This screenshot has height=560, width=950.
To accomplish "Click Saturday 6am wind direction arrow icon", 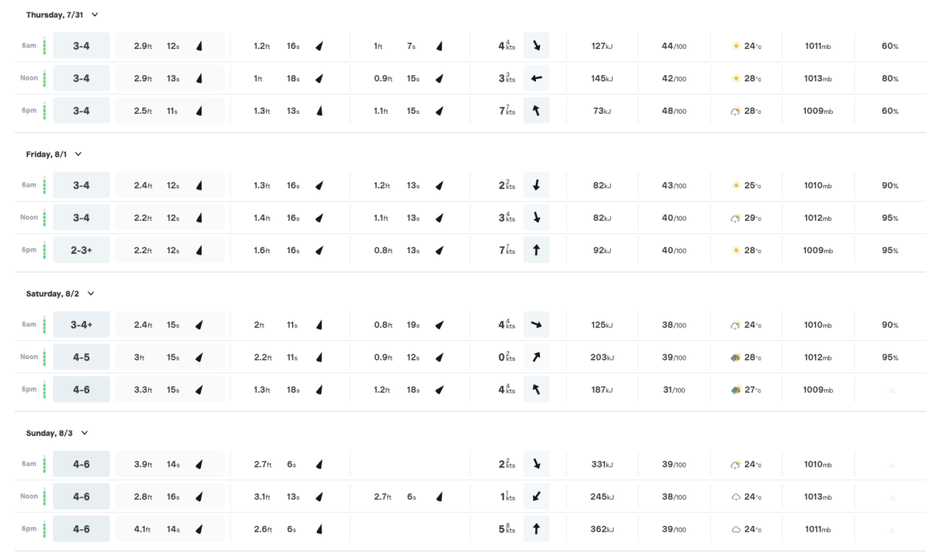I will (536, 324).
